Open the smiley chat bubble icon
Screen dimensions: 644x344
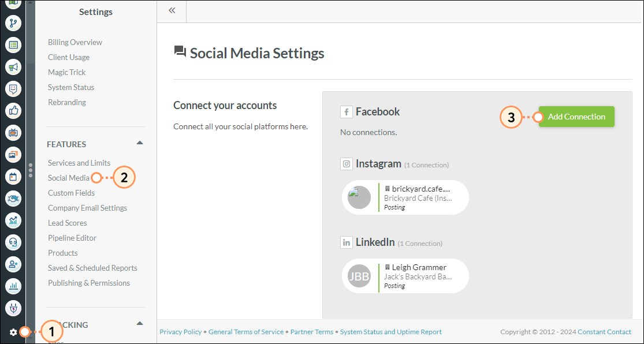[13, 89]
